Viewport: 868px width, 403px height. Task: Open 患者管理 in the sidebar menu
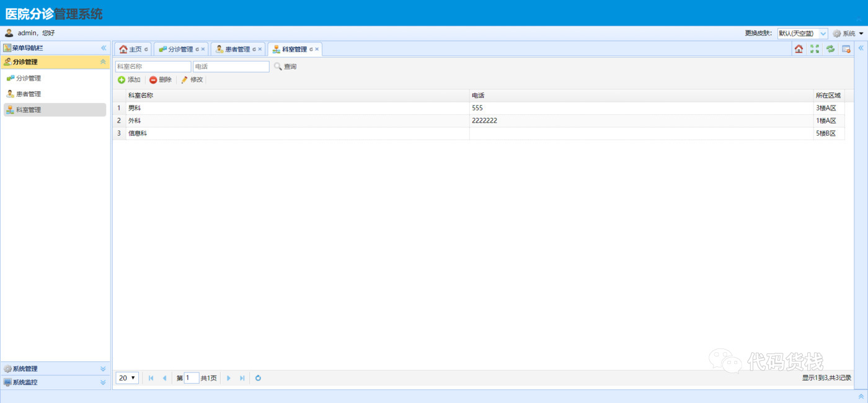[55, 94]
